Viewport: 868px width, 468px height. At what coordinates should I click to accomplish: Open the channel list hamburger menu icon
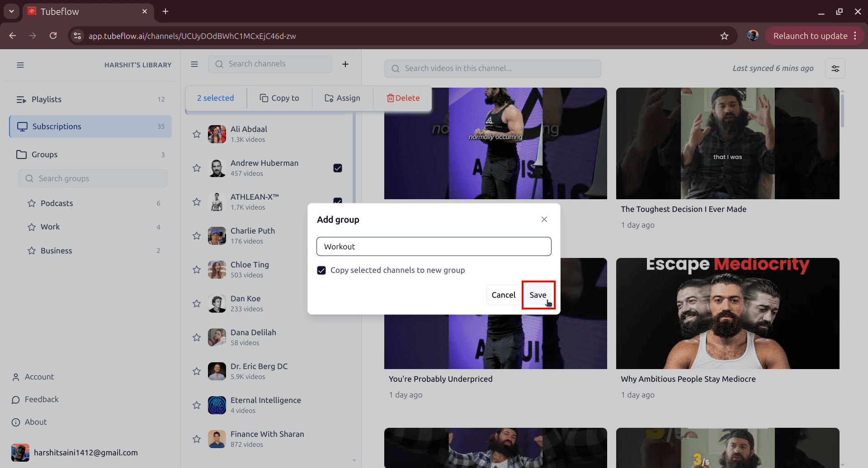coord(194,64)
